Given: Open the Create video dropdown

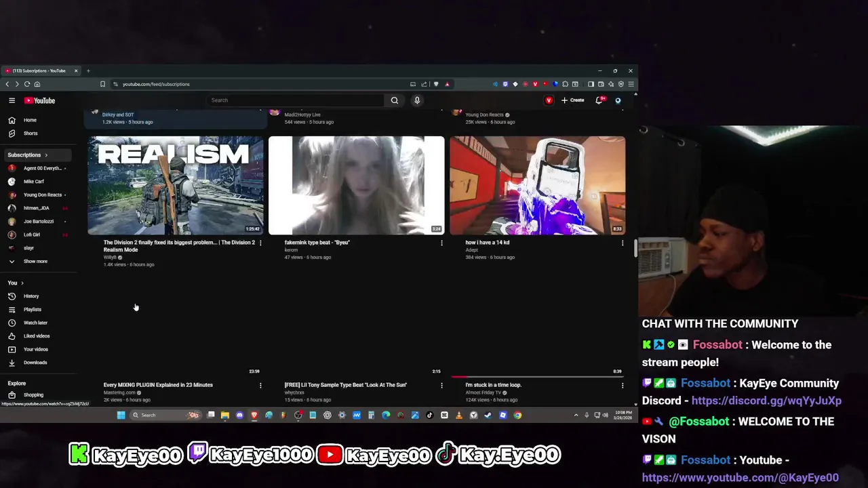Looking at the screenshot, I should point(573,100).
